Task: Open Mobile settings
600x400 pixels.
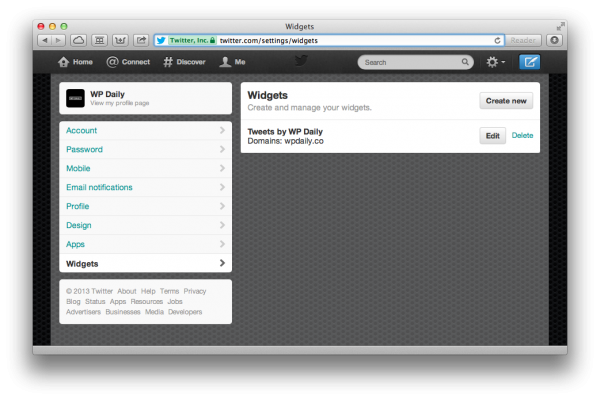Action: 145,168
